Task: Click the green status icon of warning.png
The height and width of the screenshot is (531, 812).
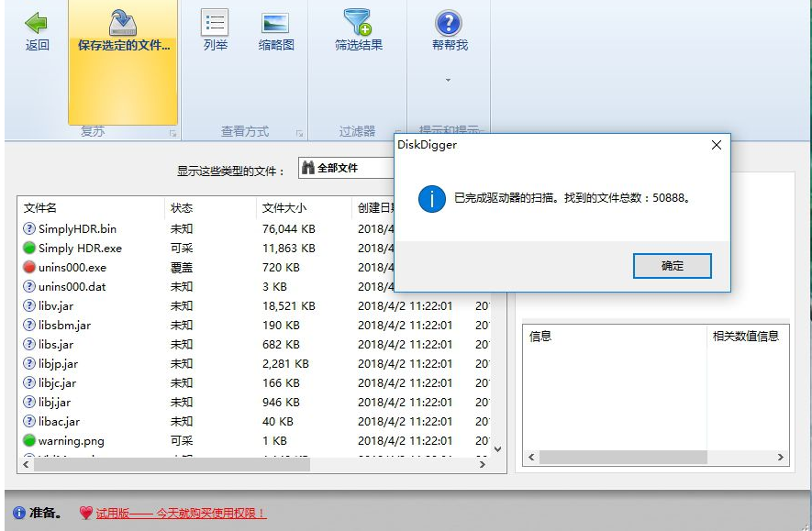Action: pyautogui.click(x=29, y=440)
